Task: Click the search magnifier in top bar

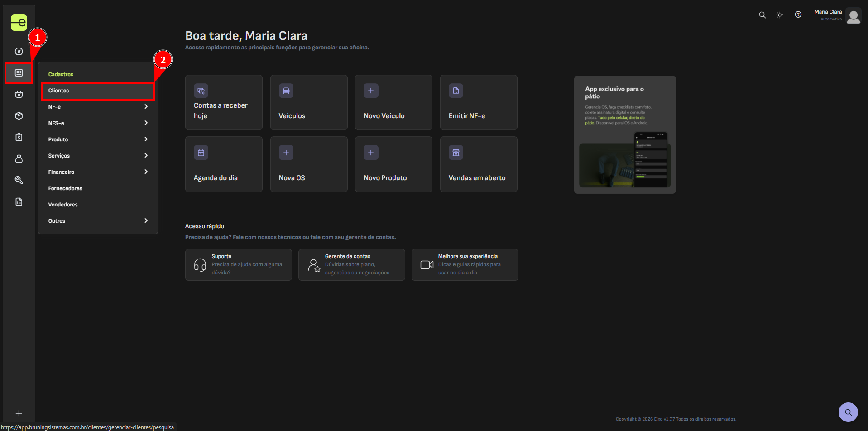Action: [x=762, y=15]
